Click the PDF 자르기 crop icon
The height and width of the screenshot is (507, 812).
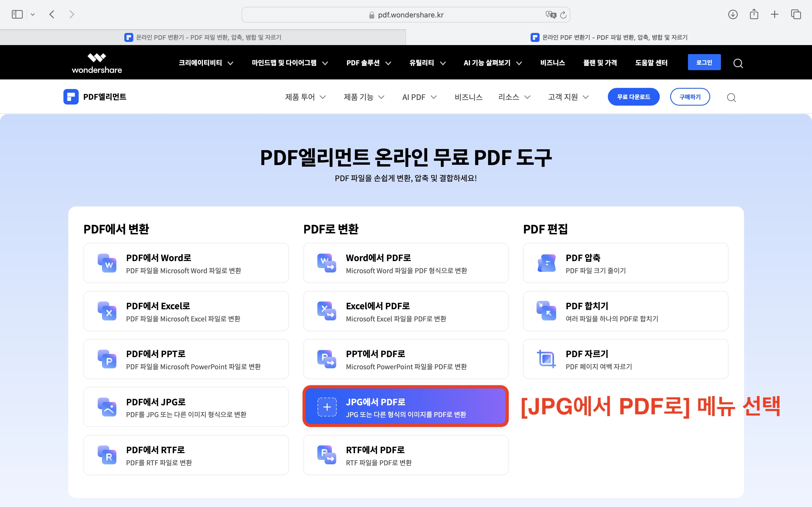tap(547, 359)
